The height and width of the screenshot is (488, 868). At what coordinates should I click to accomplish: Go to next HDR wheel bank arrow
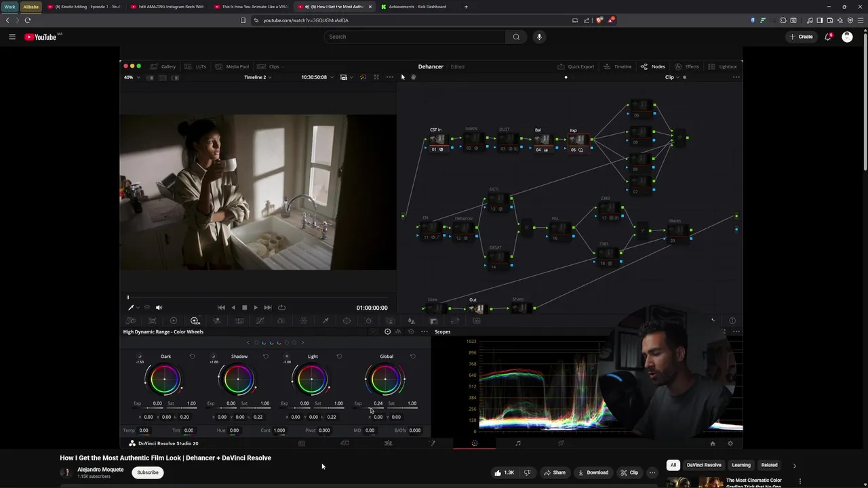click(x=302, y=342)
